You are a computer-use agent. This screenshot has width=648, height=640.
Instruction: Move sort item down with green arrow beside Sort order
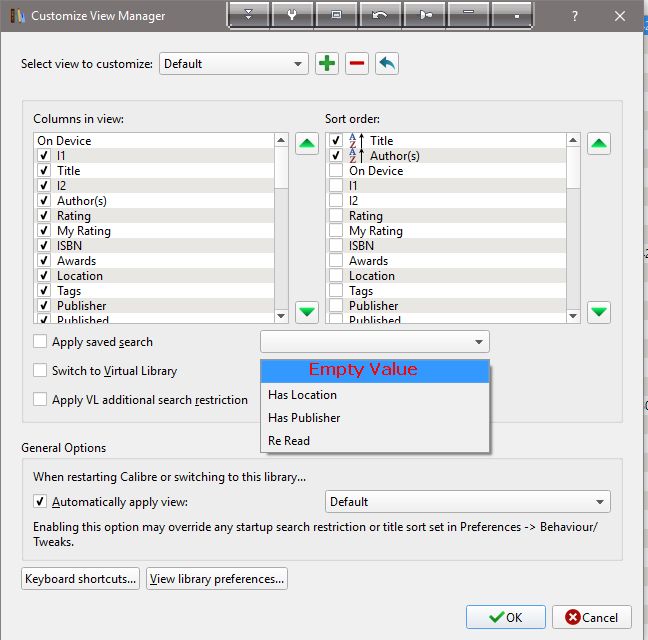click(x=599, y=312)
